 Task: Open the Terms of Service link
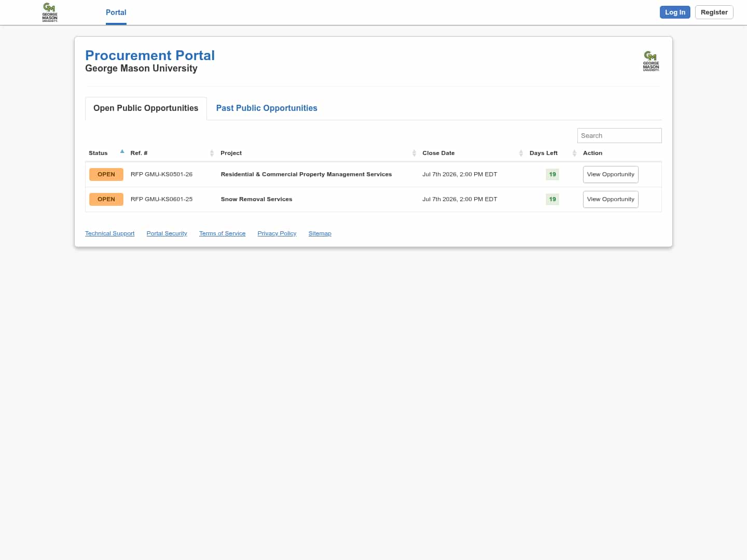(x=222, y=234)
